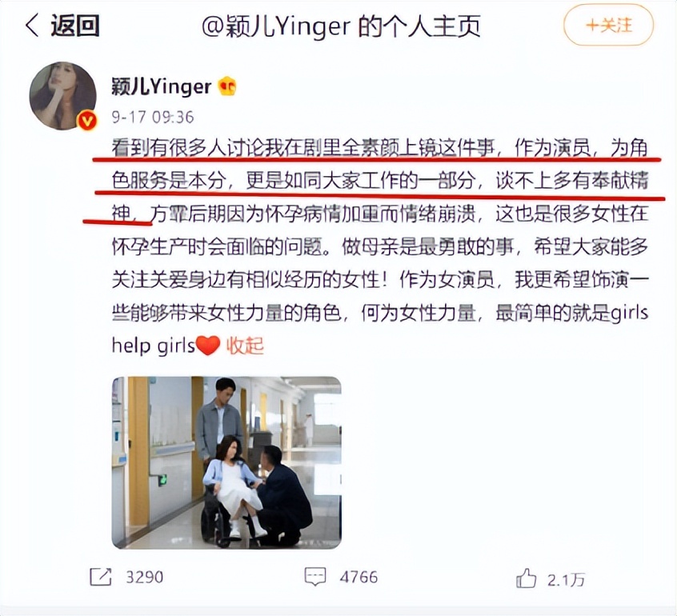Open the 颖儿Yinger username link
The image size is (677, 616).
click(161, 86)
